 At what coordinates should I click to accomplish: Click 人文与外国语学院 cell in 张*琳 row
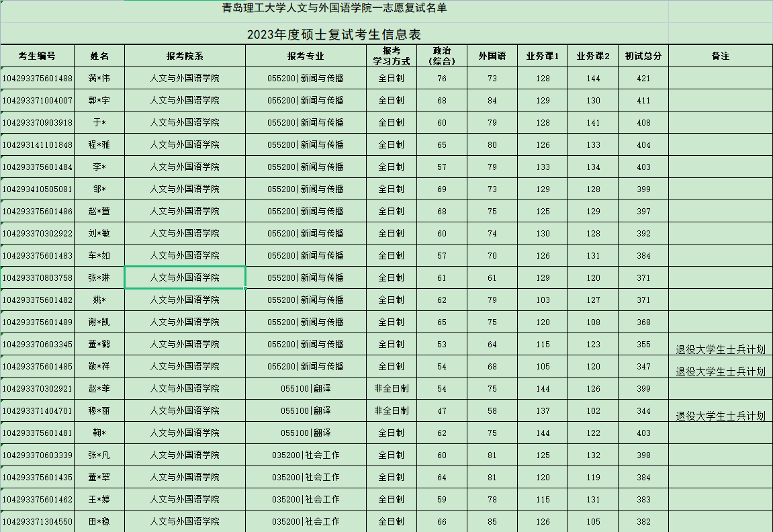pyautogui.click(x=185, y=277)
